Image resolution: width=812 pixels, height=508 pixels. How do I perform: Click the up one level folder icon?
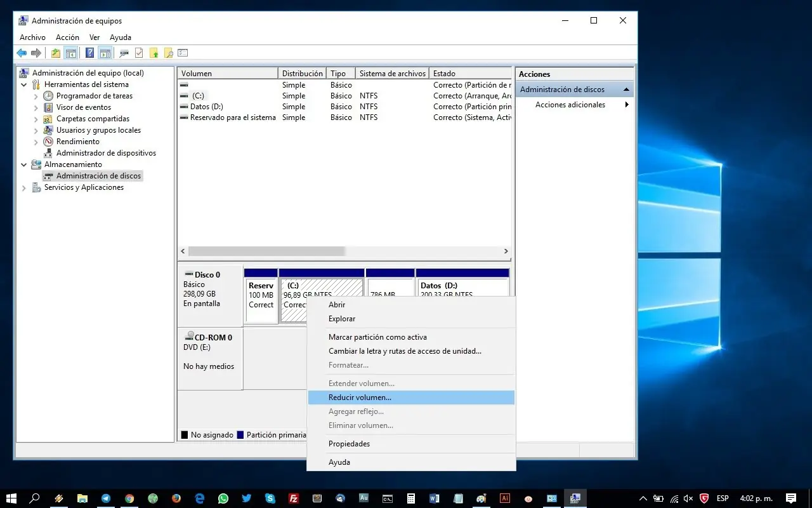coord(56,53)
